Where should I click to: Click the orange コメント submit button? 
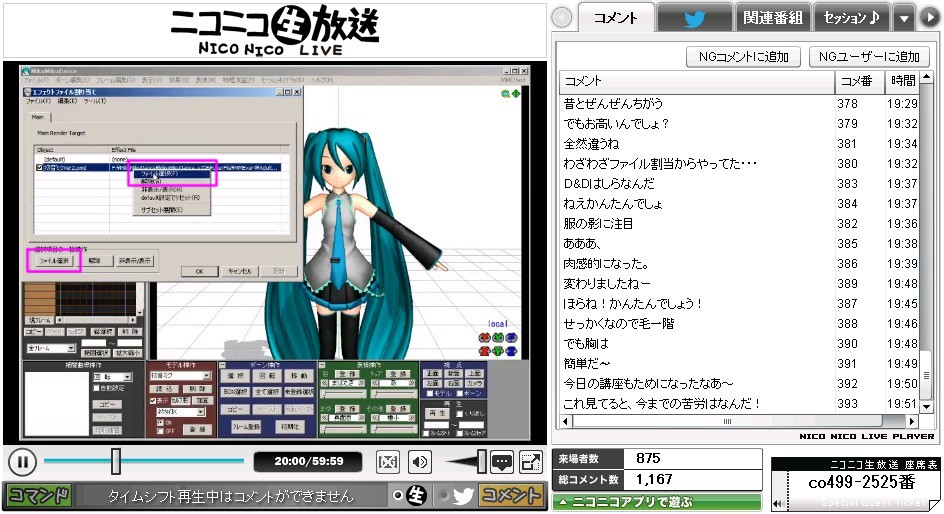511,495
